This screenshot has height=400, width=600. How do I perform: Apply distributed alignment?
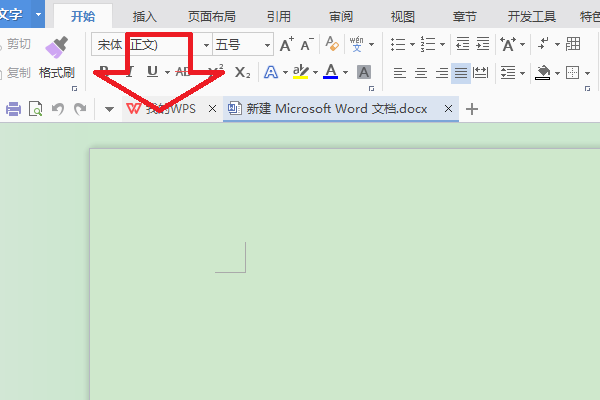(x=481, y=73)
